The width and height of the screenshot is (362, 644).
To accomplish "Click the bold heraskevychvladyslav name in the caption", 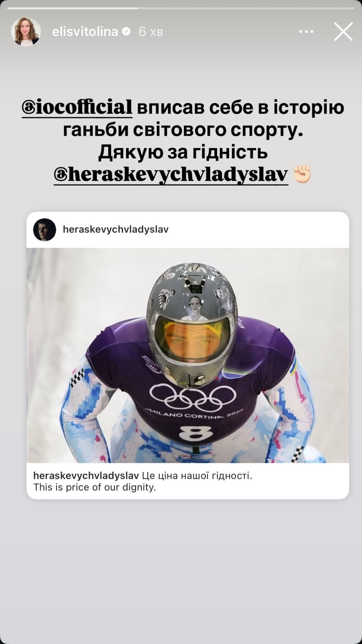I will pos(86,476).
